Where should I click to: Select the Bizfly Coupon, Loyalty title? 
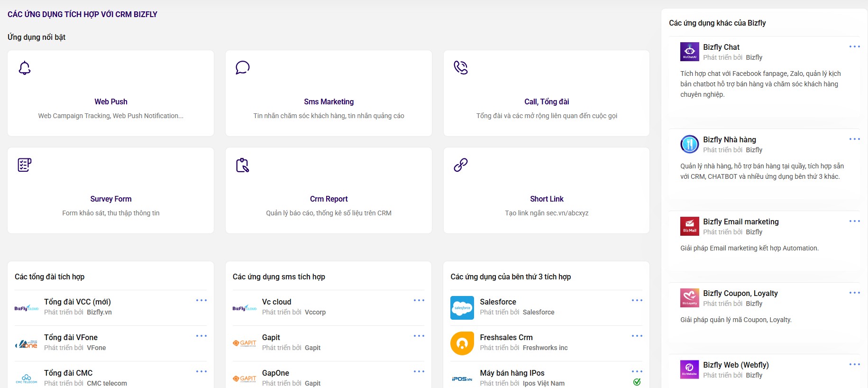coord(740,293)
